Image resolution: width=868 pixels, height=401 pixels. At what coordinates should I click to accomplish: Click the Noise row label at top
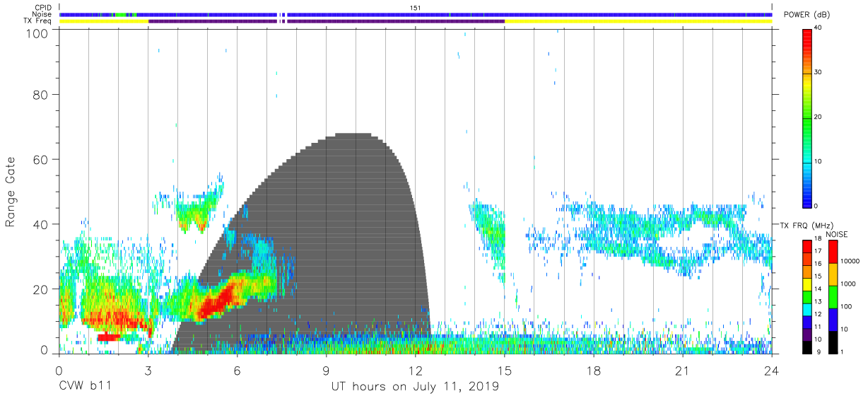(42, 14)
